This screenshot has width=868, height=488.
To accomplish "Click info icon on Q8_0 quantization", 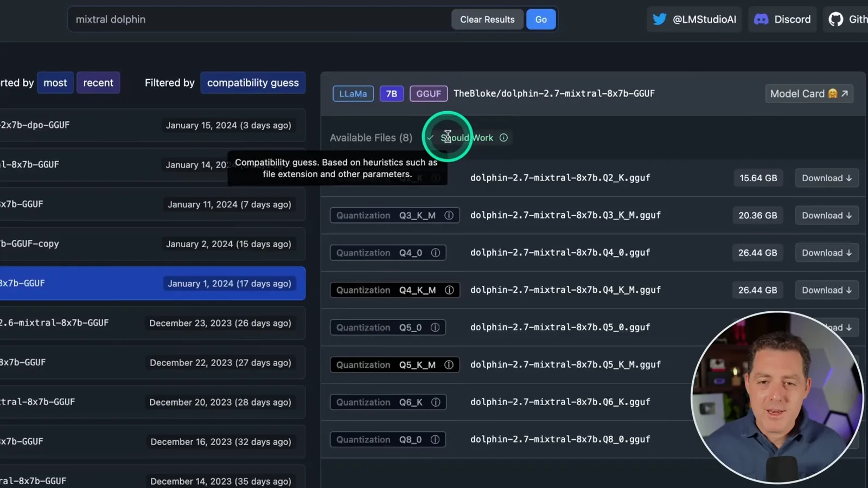I will 435,440.
